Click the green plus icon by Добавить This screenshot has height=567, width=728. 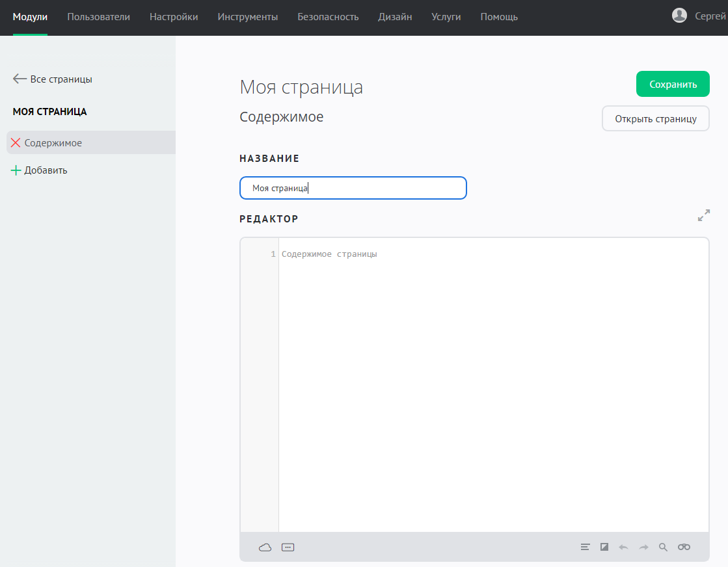(16, 170)
